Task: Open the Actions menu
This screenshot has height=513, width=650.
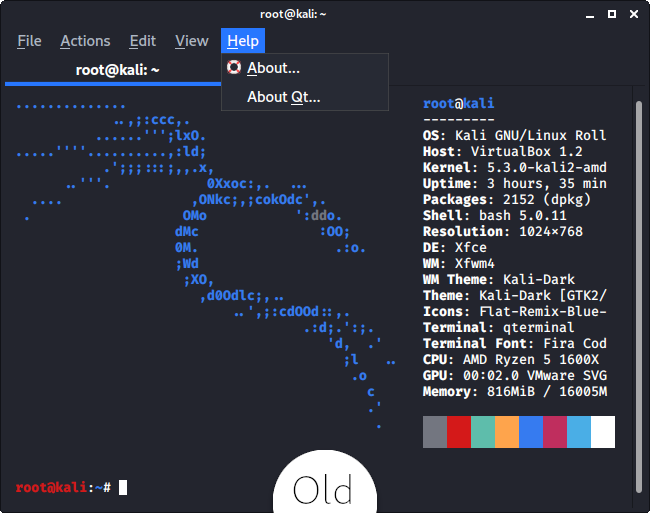Action: point(85,41)
